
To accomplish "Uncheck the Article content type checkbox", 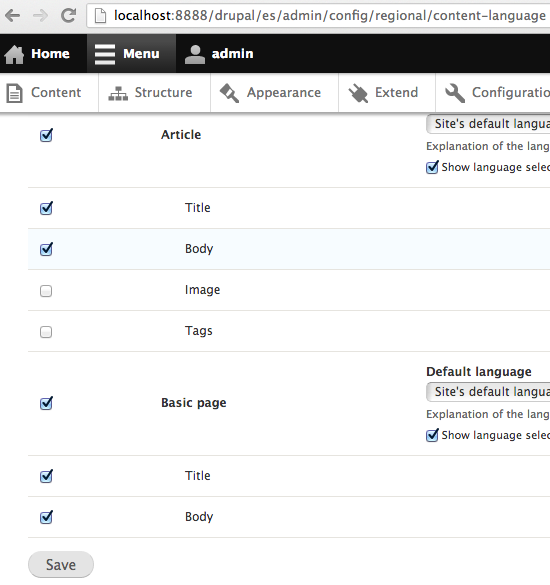I will coord(46,135).
